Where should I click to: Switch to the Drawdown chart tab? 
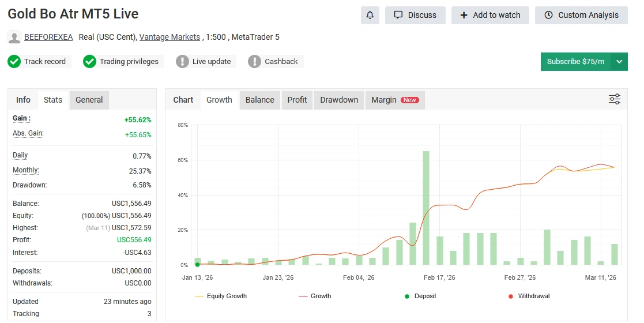[x=339, y=100]
